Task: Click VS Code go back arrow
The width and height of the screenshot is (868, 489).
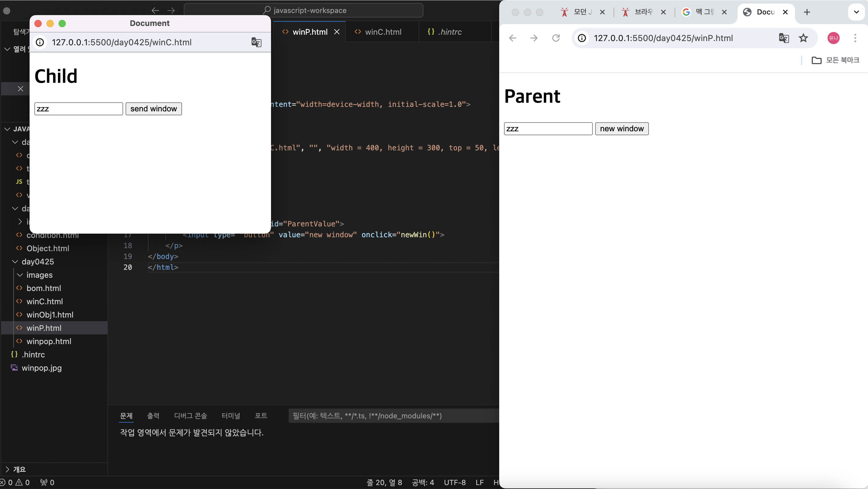Action: (155, 11)
